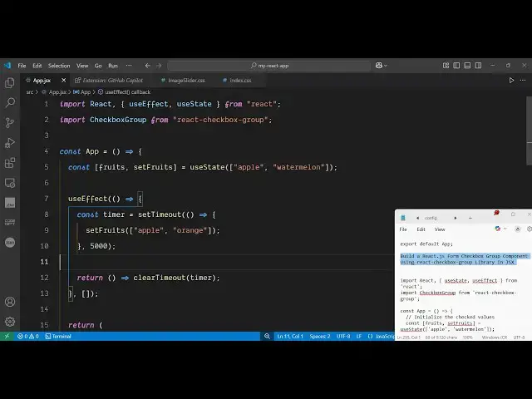
Task: Open the Run menu
Action: tap(113, 66)
